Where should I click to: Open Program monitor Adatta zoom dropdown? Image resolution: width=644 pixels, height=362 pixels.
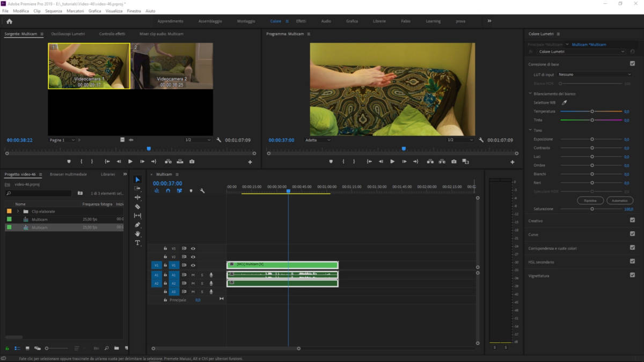(x=318, y=140)
